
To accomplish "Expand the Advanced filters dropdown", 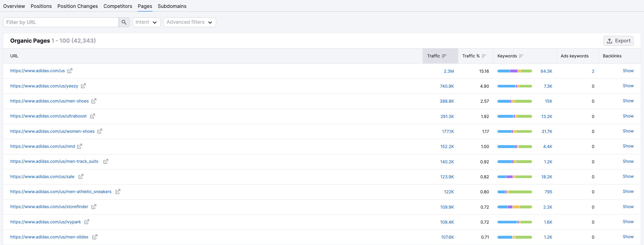I will 190,22.
